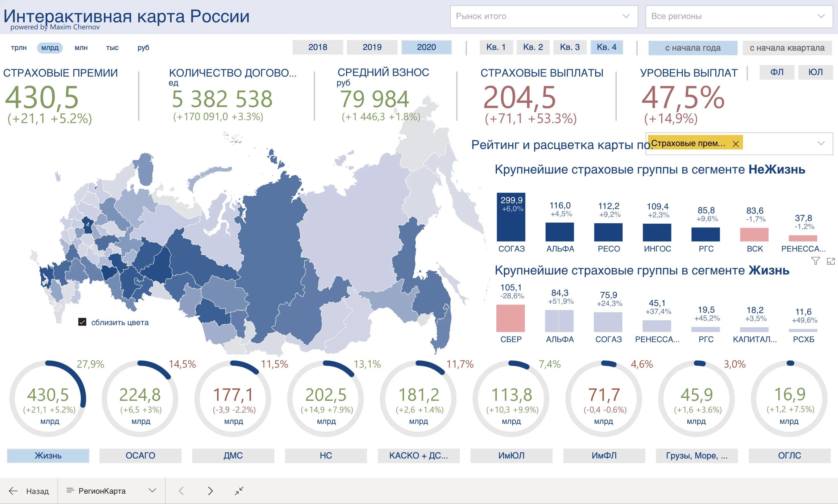Screen dimensions: 838x504
Task: Select quarter Кв. 3
Action: point(570,47)
